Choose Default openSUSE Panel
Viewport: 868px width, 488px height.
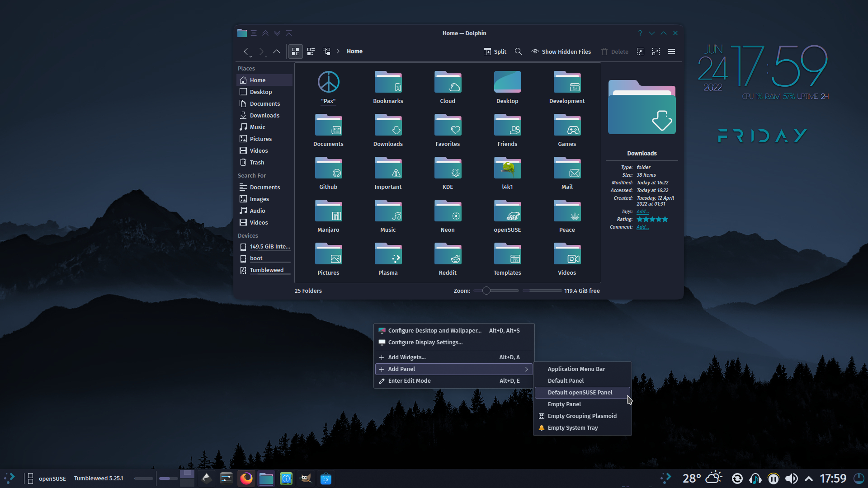[582, 393]
